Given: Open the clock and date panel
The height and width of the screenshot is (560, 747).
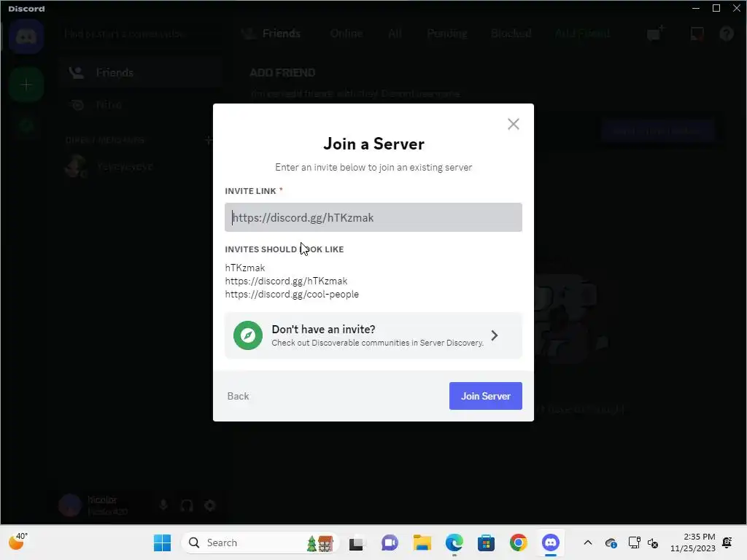Looking at the screenshot, I should [x=693, y=542].
